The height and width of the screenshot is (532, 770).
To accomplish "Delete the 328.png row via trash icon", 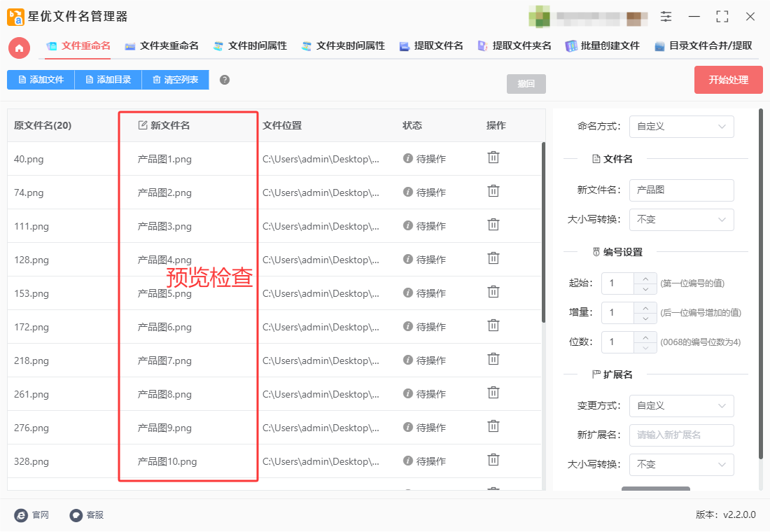I will 493,461.
